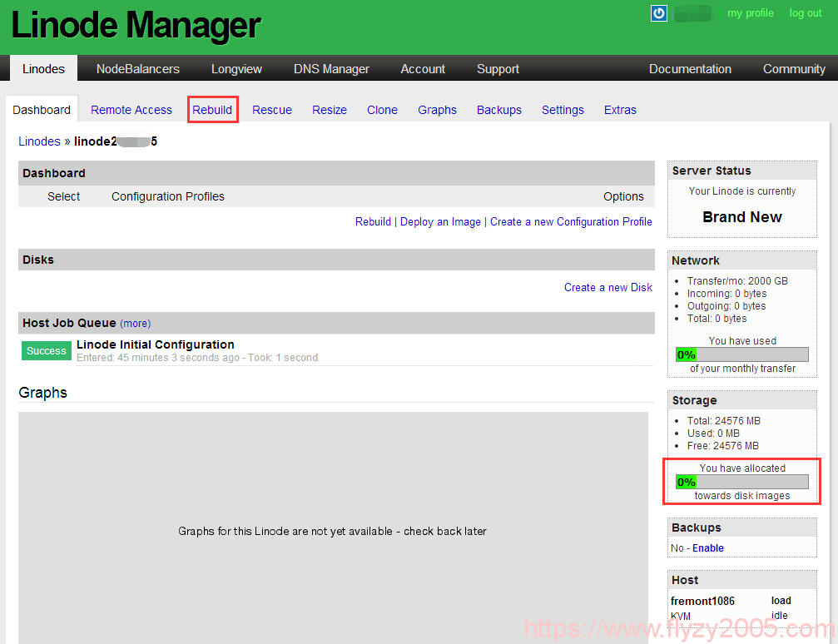Click the disk images 0% allocation bar

tap(741, 482)
